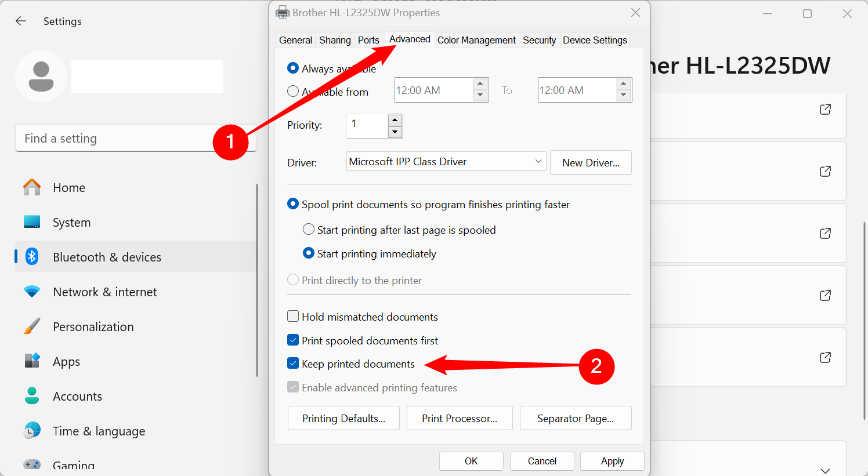The image size is (868, 476).
Task: Select Start printing after last page is spooled
Action: (x=308, y=229)
